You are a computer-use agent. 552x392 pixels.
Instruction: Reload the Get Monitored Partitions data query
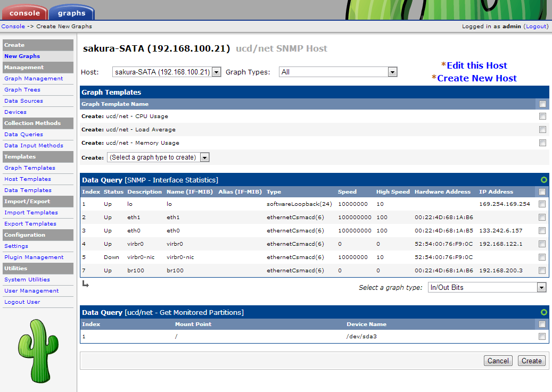[x=543, y=312]
